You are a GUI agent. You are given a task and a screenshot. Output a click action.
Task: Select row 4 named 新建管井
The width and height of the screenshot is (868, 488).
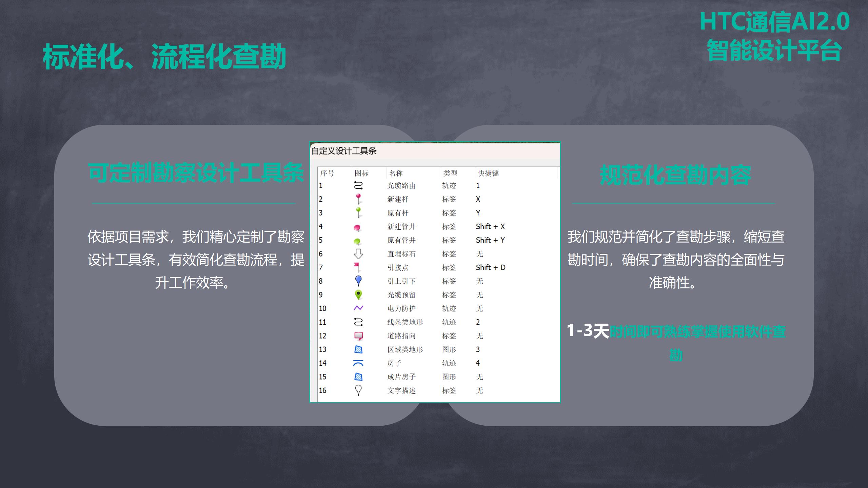[x=401, y=226]
